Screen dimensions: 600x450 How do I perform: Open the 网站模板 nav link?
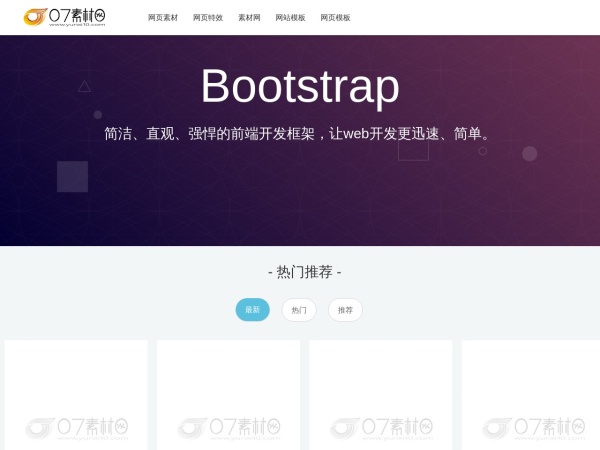tap(290, 18)
